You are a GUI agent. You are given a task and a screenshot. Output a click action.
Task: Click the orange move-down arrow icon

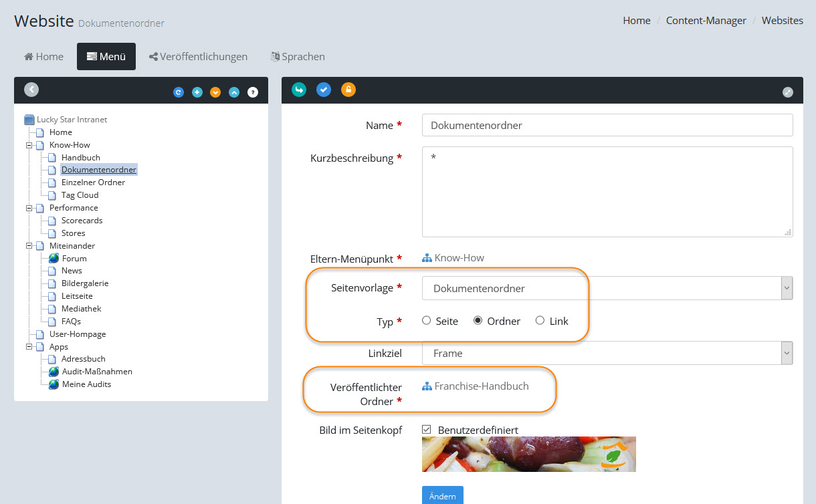(215, 92)
